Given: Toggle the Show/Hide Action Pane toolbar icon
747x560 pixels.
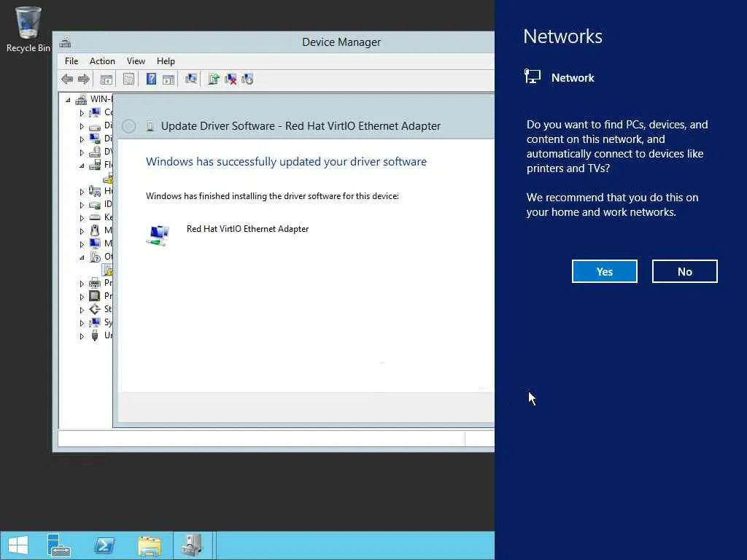Looking at the screenshot, I should [x=169, y=79].
